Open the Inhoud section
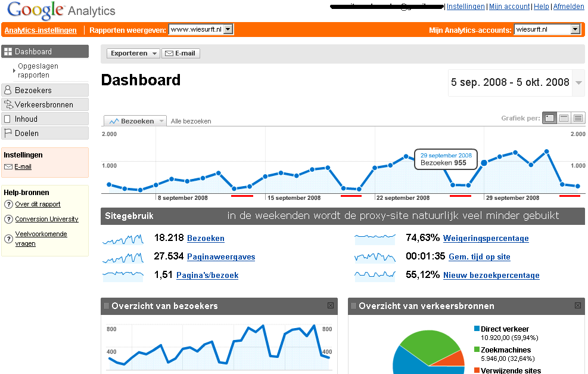 tap(45, 119)
